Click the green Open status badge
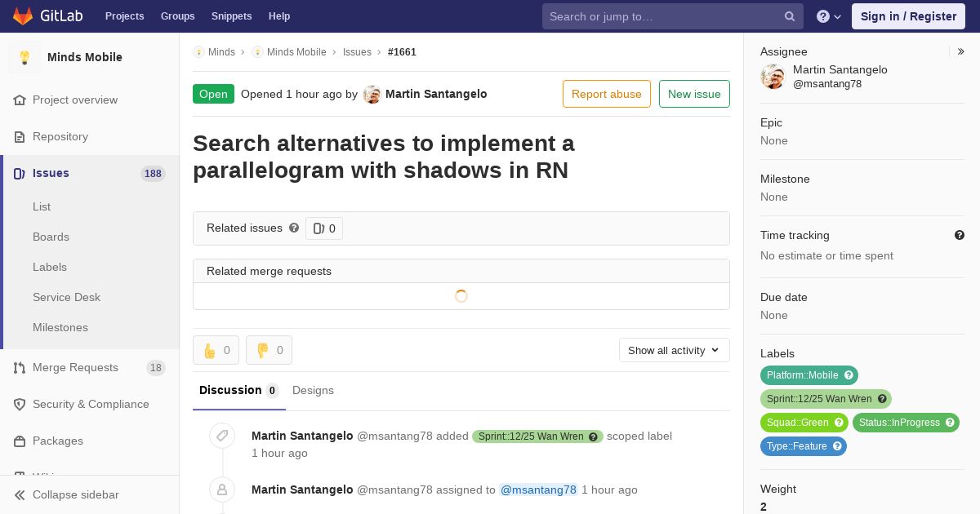 (x=213, y=94)
